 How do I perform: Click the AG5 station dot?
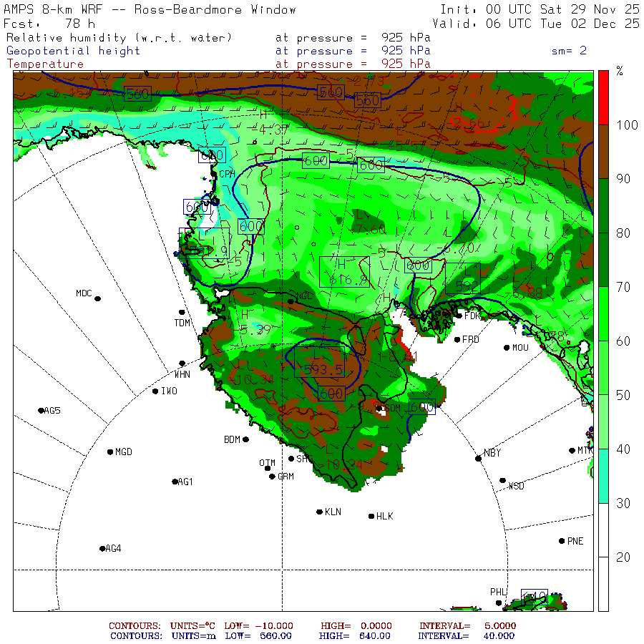[x=41, y=410]
